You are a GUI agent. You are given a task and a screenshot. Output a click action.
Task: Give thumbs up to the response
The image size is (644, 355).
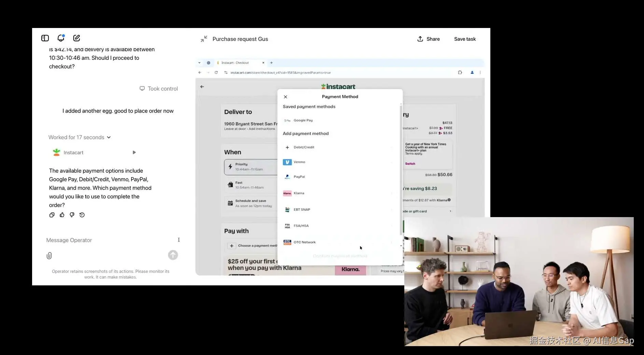pyautogui.click(x=62, y=215)
